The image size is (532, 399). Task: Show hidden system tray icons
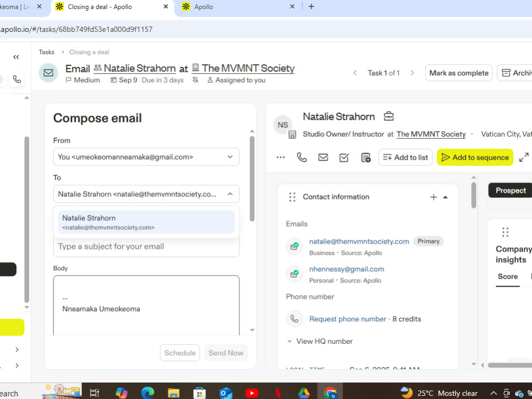click(493, 393)
